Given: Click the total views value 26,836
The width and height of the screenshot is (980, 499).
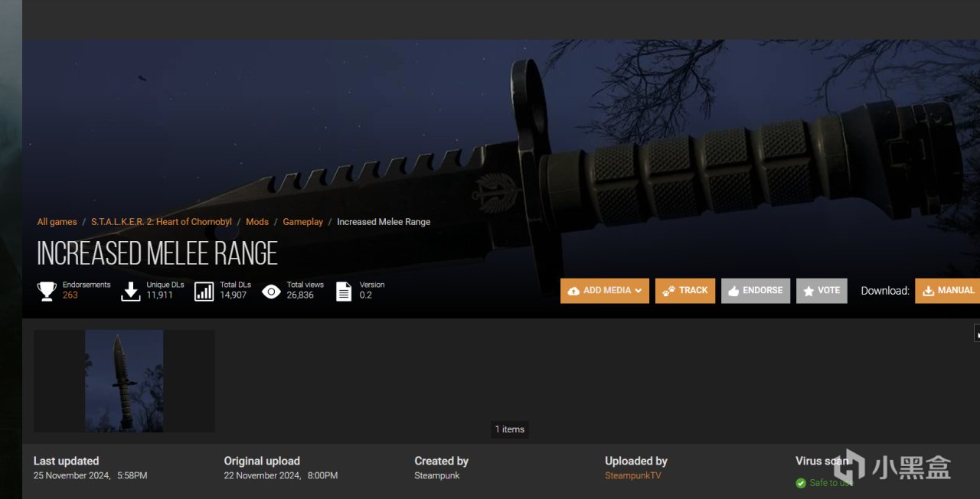Looking at the screenshot, I should 300,295.
